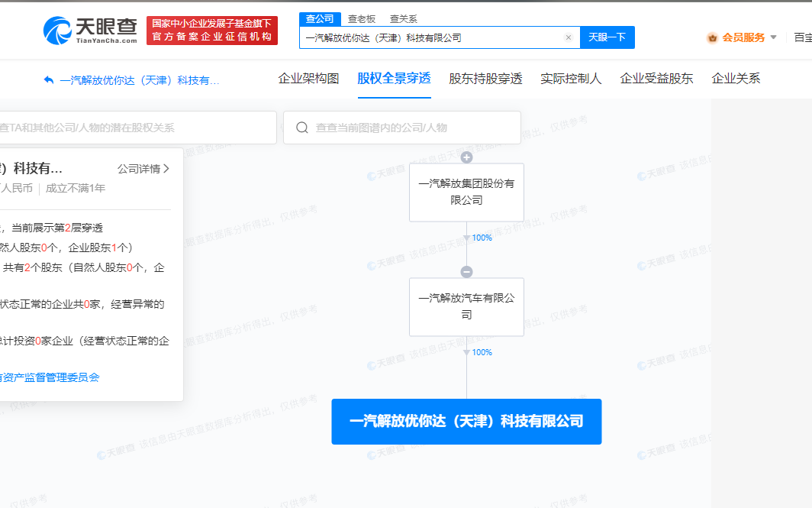Image resolution: width=812 pixels, height=508 pixels.
Task: Open the 股权全景穿透 tab
Action: coord(394,79)
